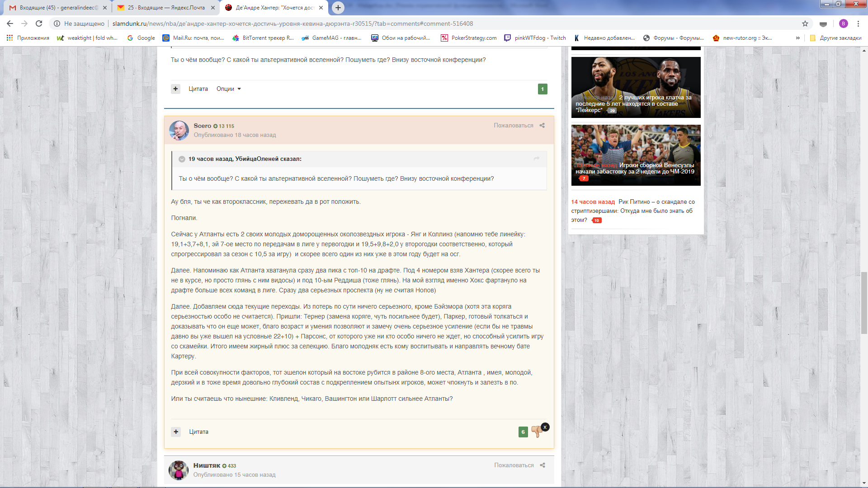Open Другие закладки folder
This screenshot has height=488, width=868.
835,38
